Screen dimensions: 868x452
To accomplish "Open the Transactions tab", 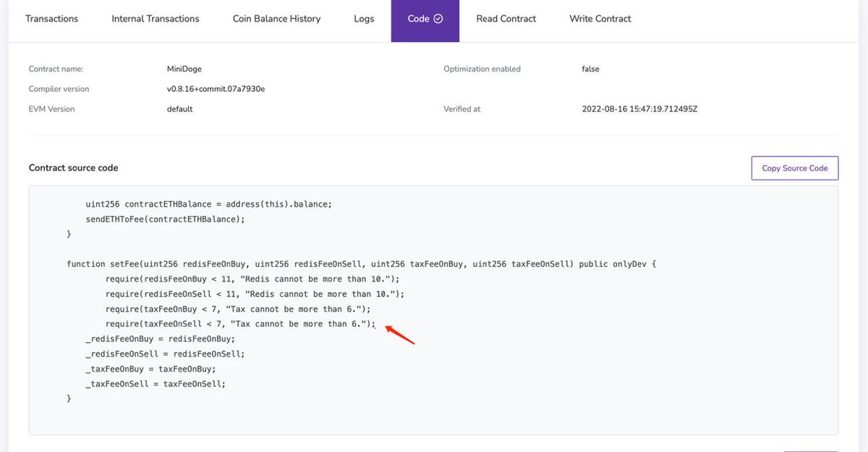I will (x=51, y=19).
